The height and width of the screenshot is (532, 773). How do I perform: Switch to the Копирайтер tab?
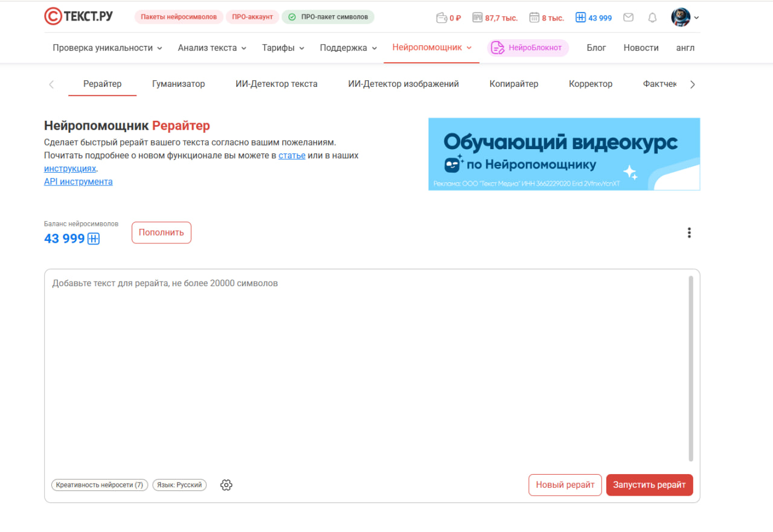coord(514,84)
